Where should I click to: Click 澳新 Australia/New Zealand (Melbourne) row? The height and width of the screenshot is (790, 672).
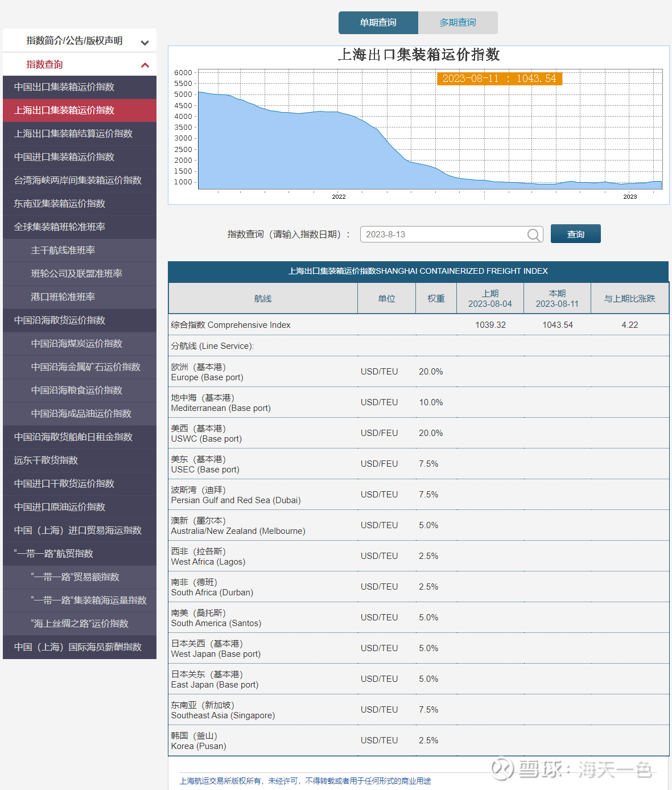pos(418,525)
